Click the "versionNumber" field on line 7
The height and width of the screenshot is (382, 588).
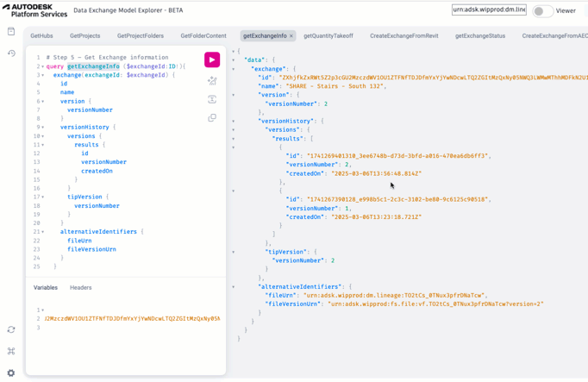pos(90,110)
